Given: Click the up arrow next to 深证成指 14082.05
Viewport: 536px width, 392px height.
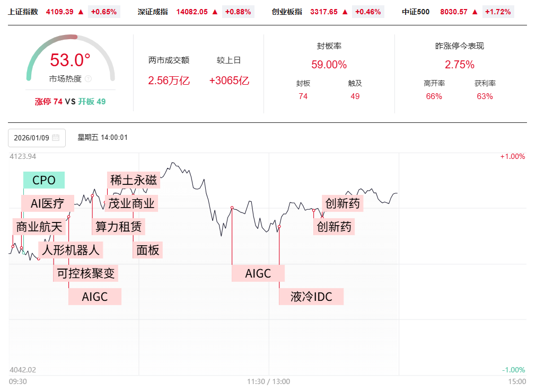Looking at the screenshot, I should click(215, 12).
